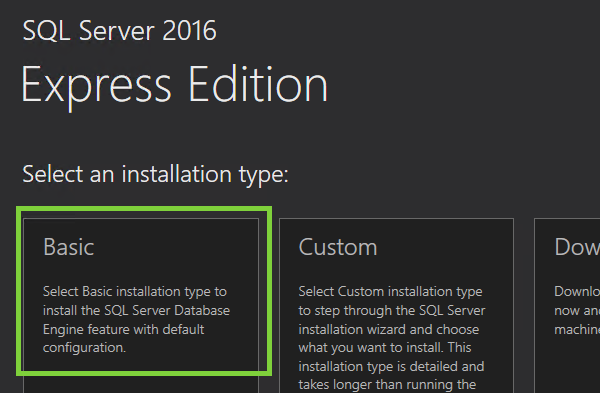The height and width of the screenshot is (393, 600).
Task: Select the Basic installation type card
Action: [x=141, y=305]
